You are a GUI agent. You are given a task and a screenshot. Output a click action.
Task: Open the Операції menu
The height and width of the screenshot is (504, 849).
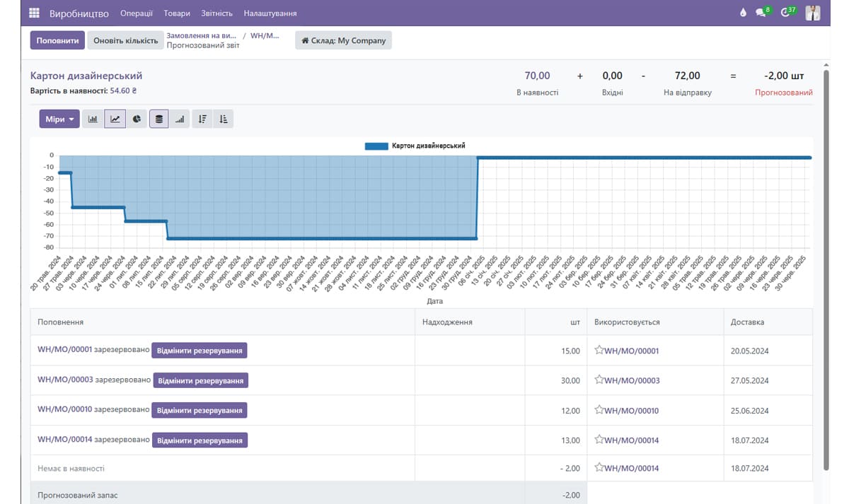[136, 13]
